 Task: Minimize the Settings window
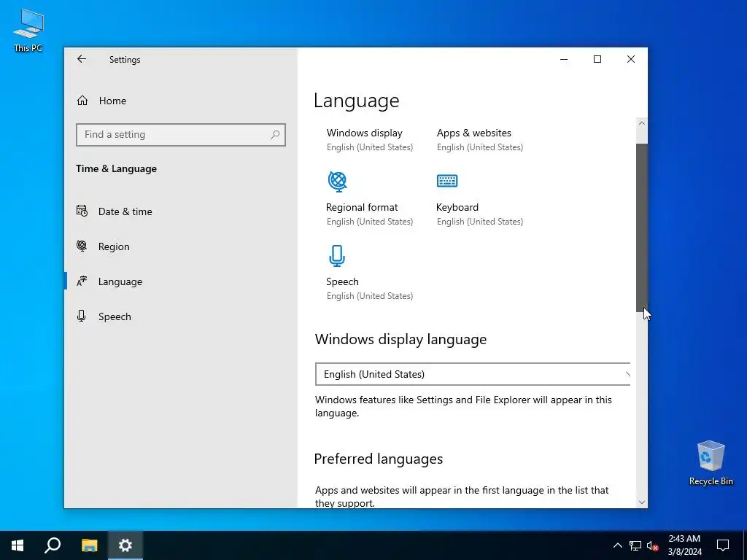pos(564,59)
